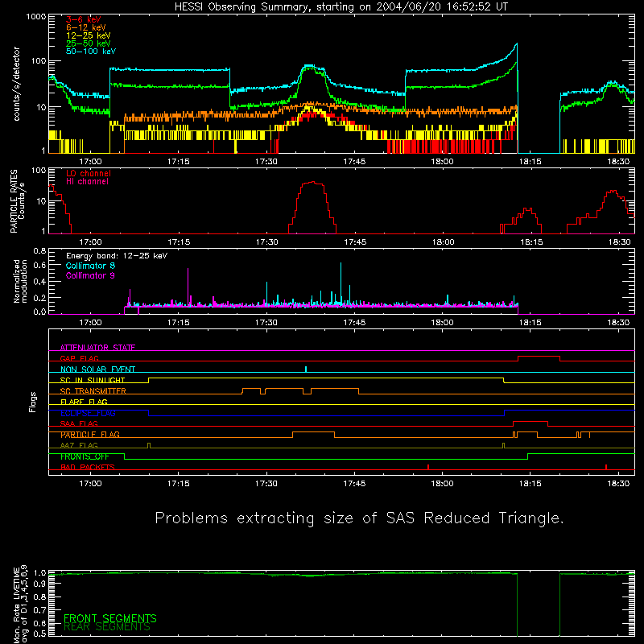
Task: Click the 1000 tick value on the count-rate axis
Action: (x=35, y=16)
